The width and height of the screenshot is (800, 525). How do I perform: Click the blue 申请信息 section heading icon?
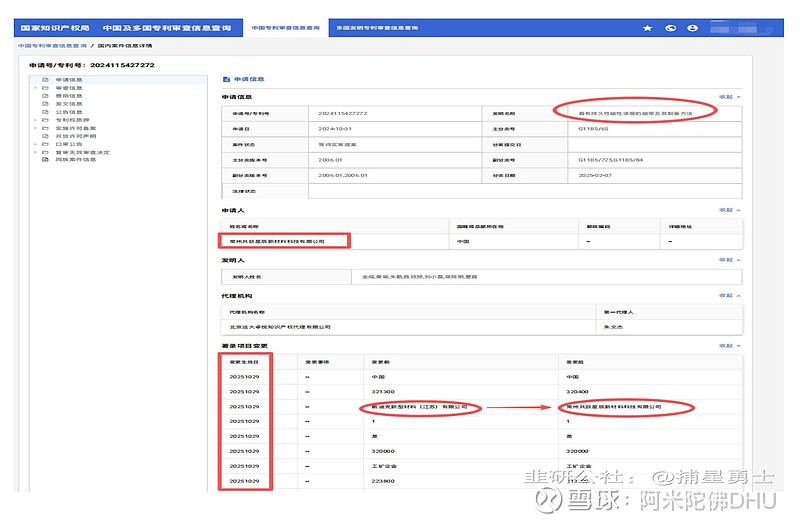click(x=227, y=79)
